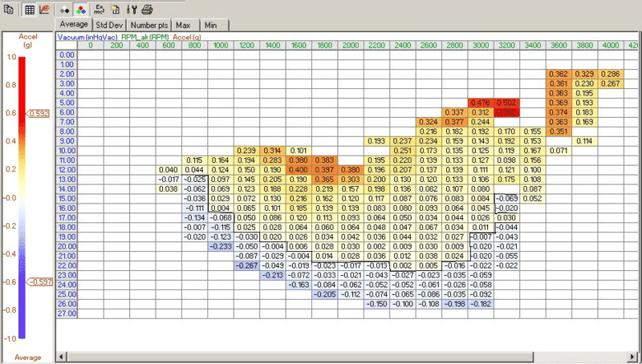Open the E=mc² formula icon

(x=99, y=10)
